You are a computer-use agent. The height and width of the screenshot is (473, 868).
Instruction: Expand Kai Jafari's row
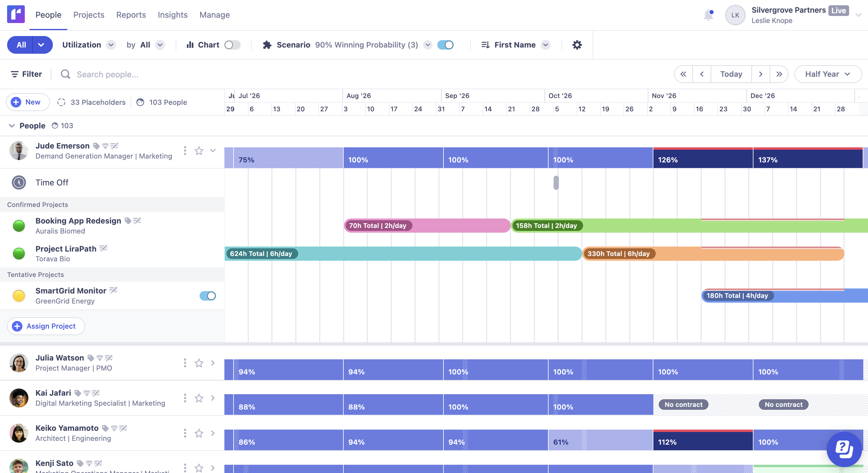(x=213, y=398)
